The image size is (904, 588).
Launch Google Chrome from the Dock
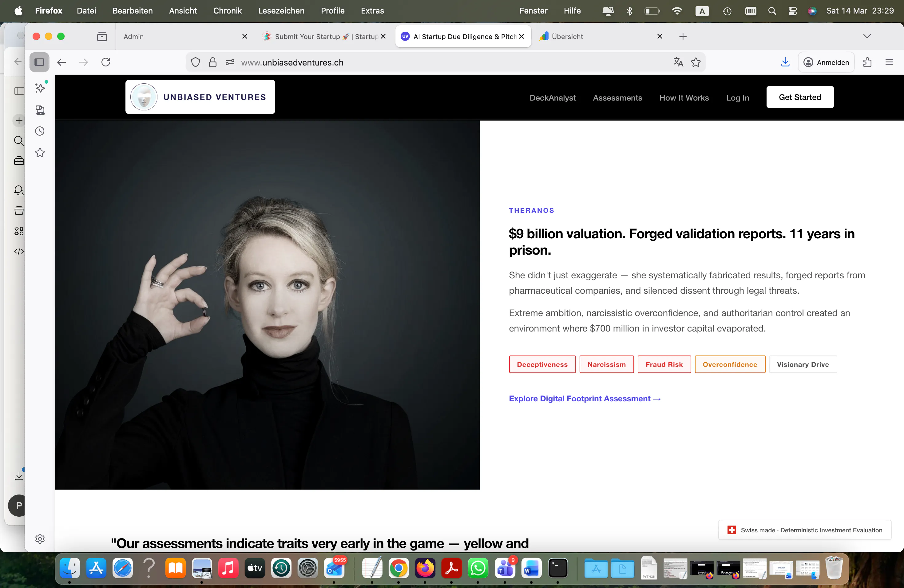point(398,568)
